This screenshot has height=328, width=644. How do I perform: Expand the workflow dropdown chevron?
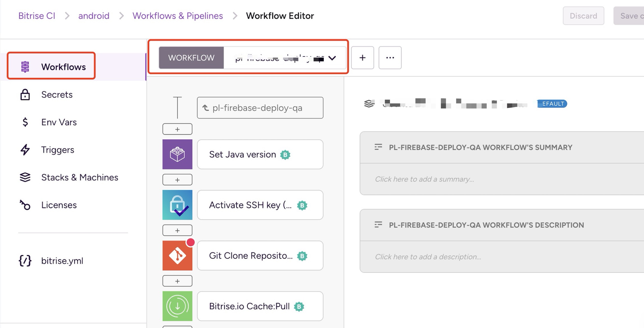(332, 58)
